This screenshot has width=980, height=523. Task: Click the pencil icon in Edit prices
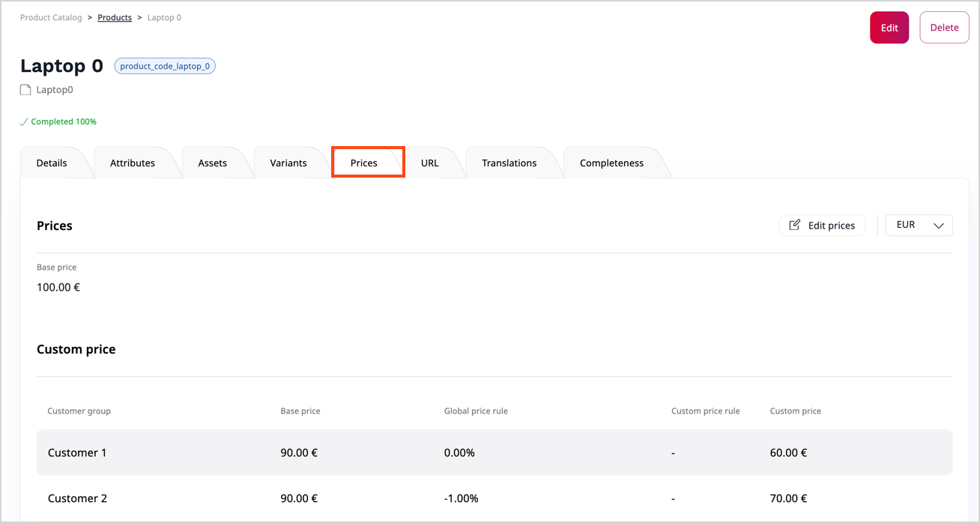[795, 225]
